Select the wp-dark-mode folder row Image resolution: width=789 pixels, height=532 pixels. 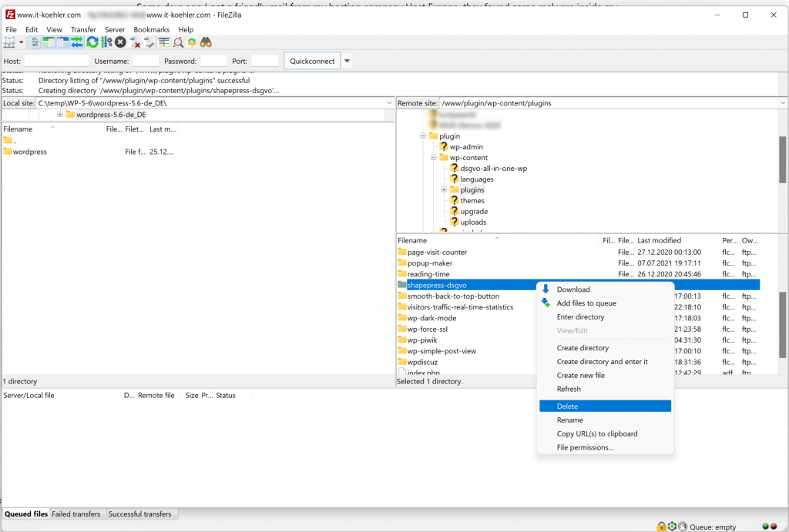pos(578,318)
